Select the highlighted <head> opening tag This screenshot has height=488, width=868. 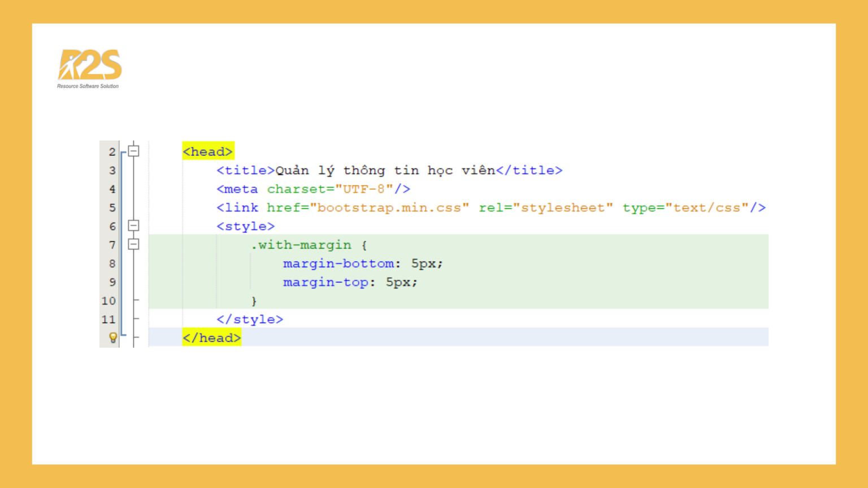coord(208,151)
